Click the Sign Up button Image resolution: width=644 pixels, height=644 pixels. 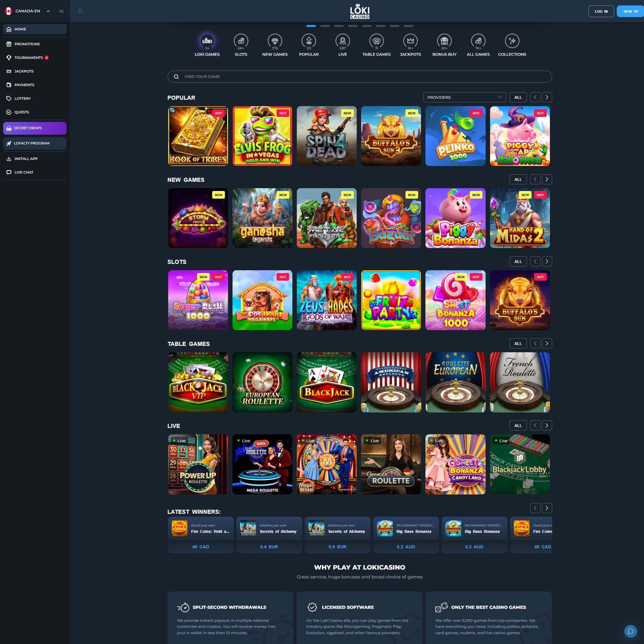click(x=630, y=11)
